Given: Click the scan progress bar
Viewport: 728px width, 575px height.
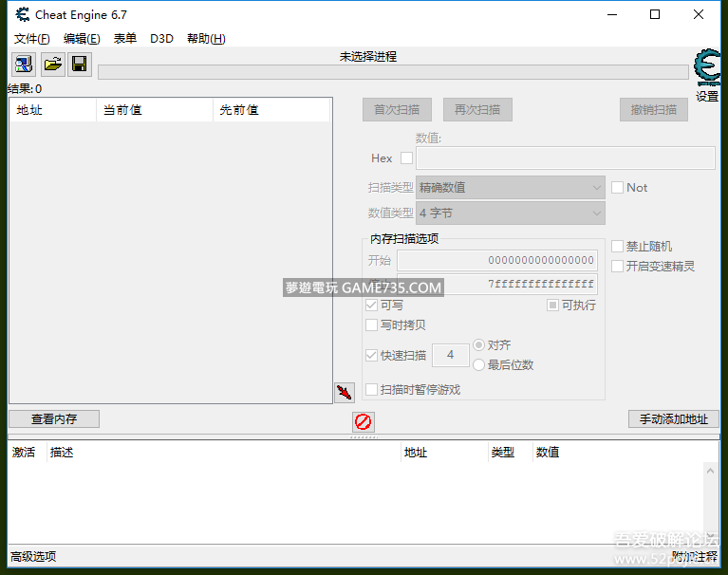Looking at the screenshot, I should click(393, 72).
